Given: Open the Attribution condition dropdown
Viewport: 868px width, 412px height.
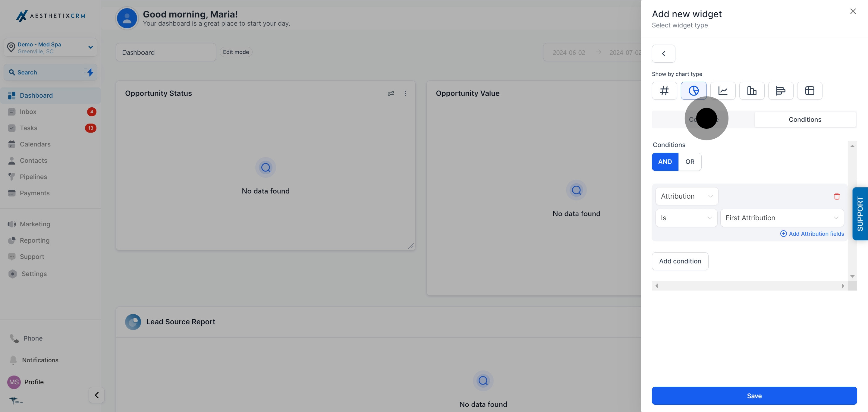Looking at the screenshot, I should click(686, 196).
